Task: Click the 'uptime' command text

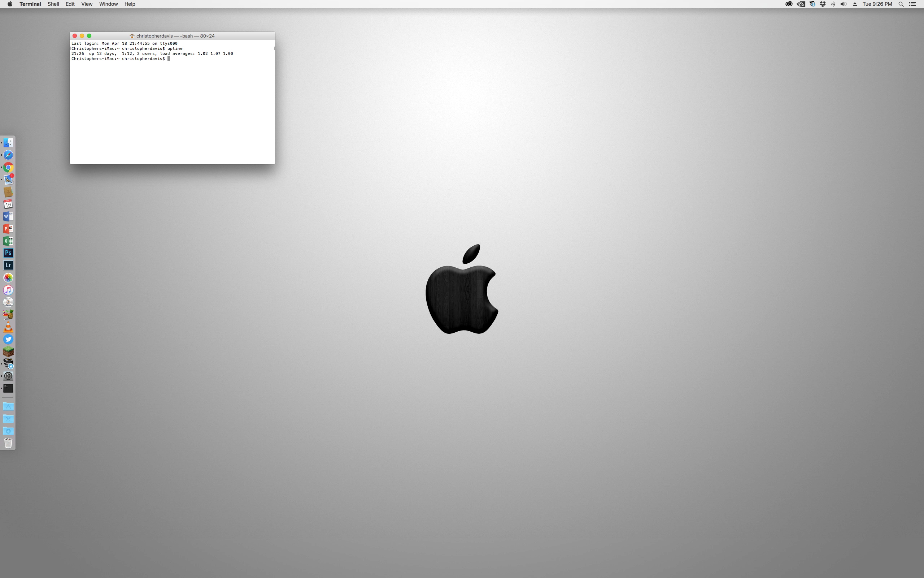Action: click(175, 48)
